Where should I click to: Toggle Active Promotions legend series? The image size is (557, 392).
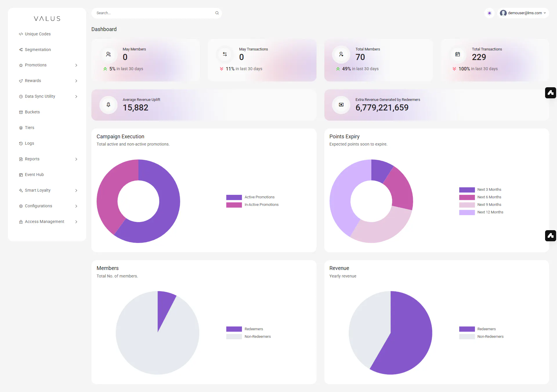(250, 197)
